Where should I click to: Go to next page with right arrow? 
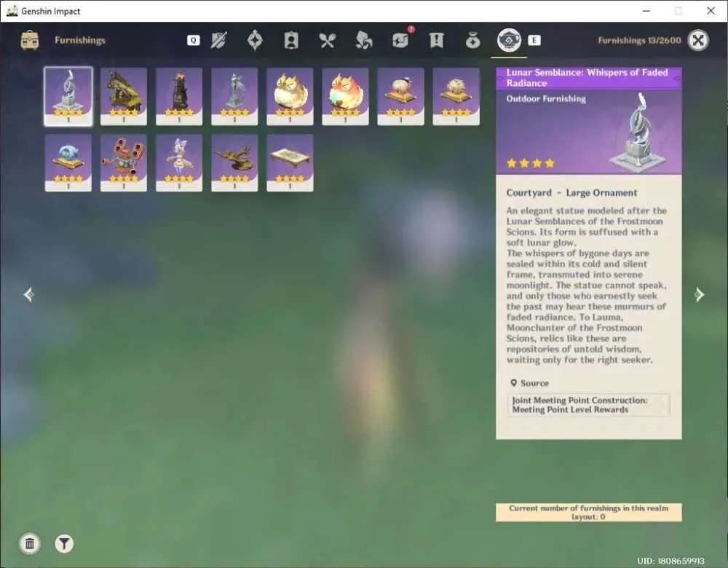tap(699, 294)
